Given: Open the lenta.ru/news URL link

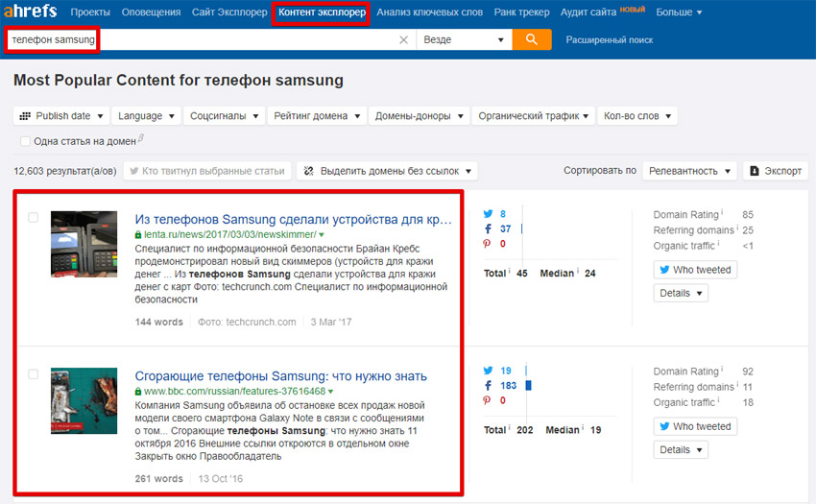Looking at the screenshot, I should (x=230, y=235).
